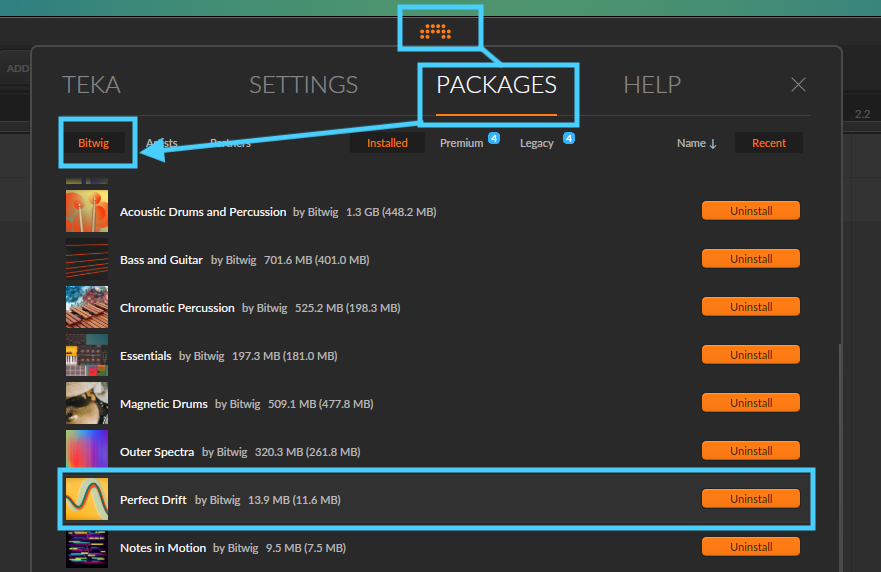Toggle the Premium packages filter

pos(461,143)
